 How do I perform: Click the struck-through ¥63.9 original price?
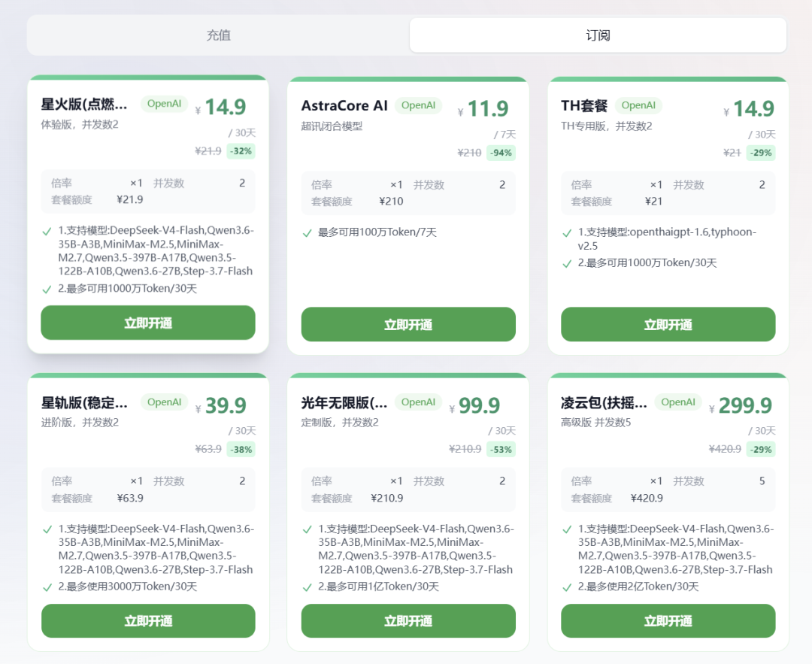click(x=208, y=449)
